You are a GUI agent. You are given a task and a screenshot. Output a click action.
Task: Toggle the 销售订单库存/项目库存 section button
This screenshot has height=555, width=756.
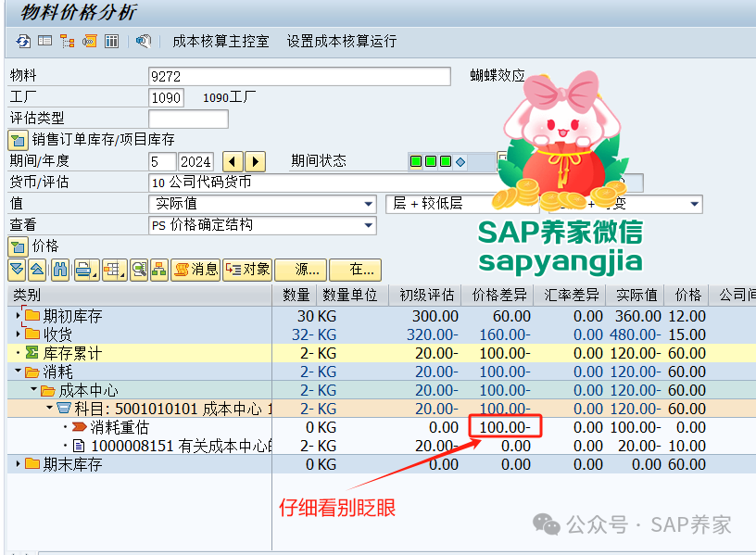click(x=18, y=140)
